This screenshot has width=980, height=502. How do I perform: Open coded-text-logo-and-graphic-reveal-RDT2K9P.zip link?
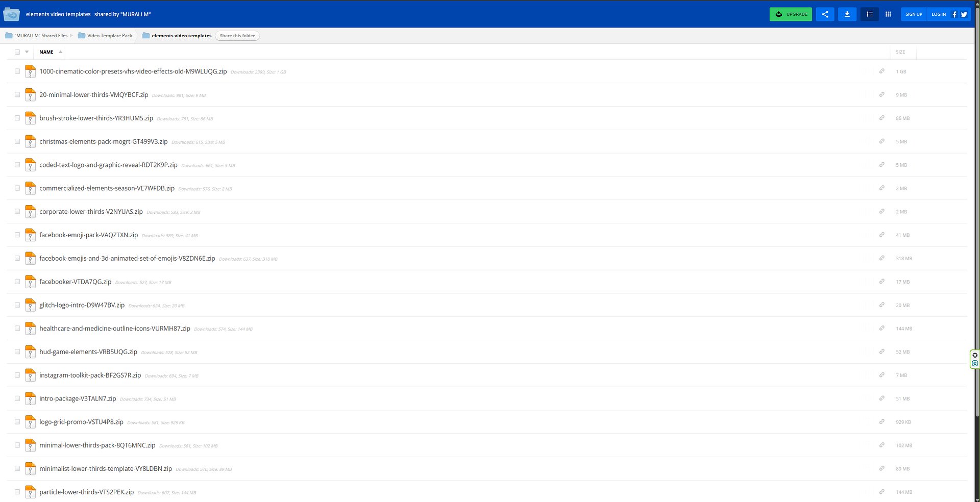point(108,165)
